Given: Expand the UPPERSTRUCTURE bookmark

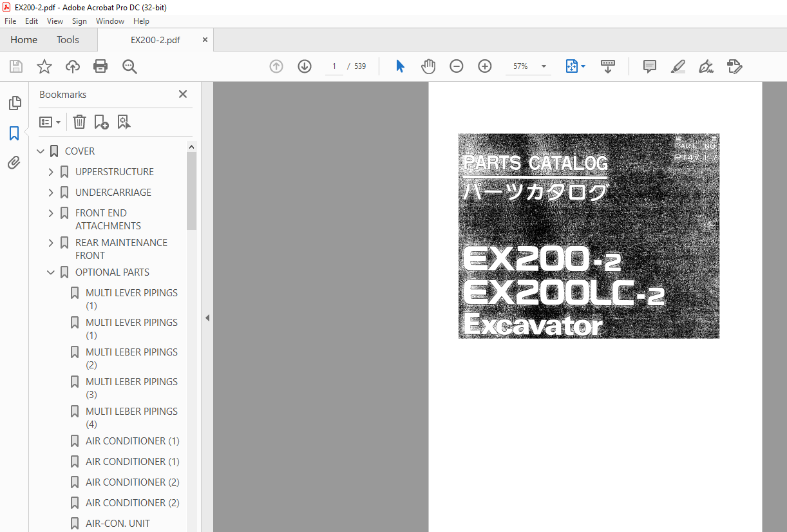Looking at the screenshot, I should (51, 172).
